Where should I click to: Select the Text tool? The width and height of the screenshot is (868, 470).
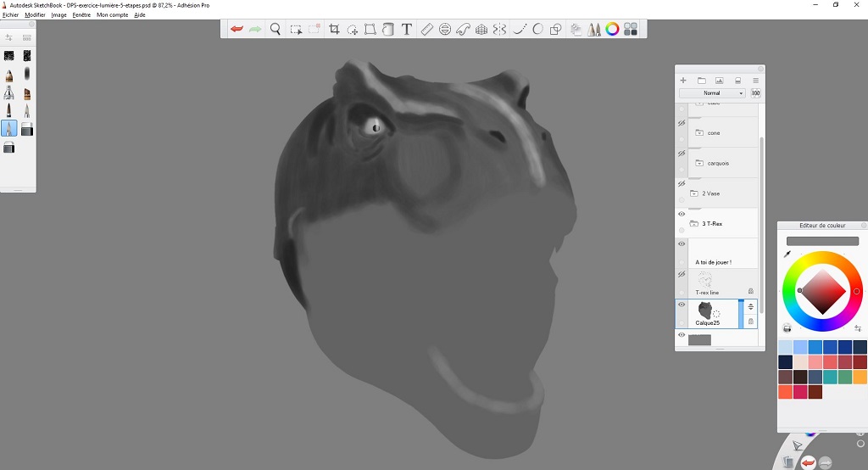coord(406,29)
